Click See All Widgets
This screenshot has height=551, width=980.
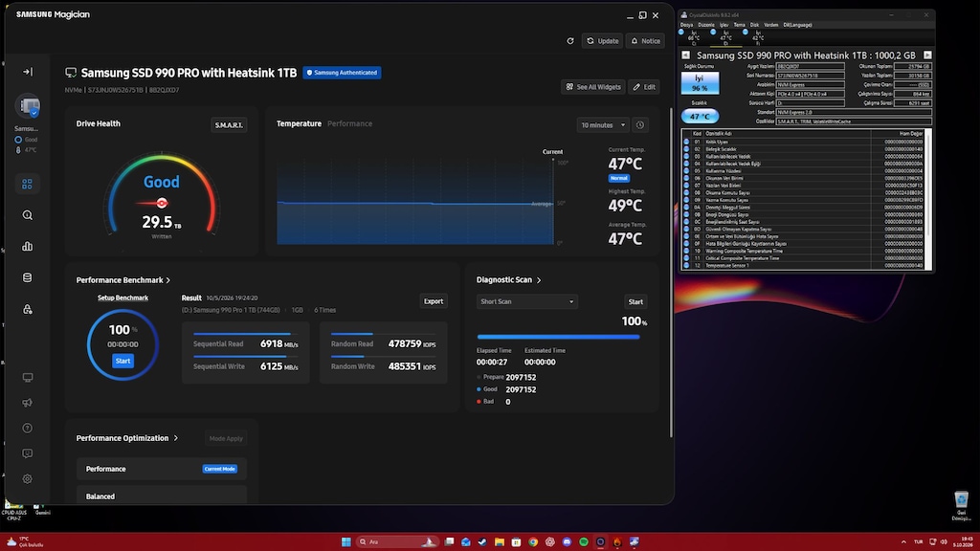(593, 87)
